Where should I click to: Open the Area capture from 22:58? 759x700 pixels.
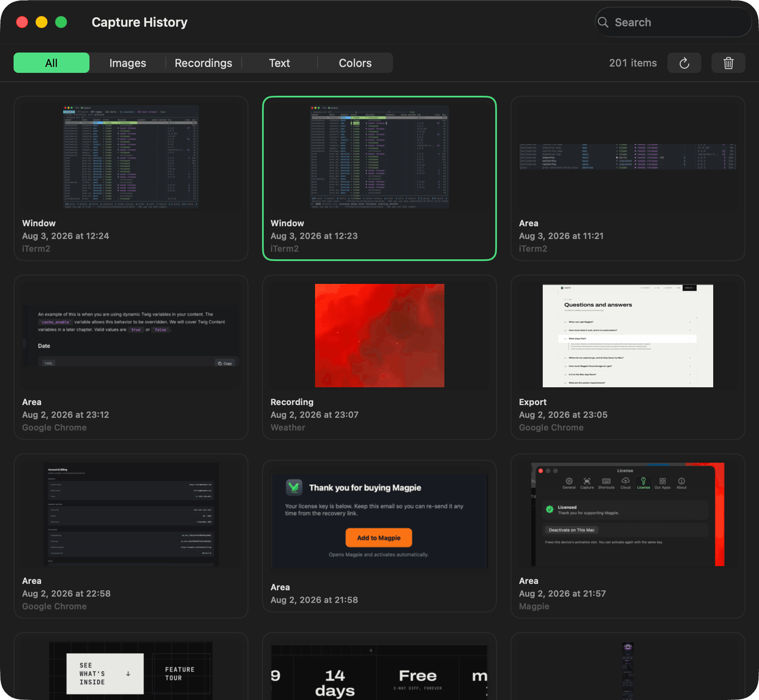tap(131, 536)
